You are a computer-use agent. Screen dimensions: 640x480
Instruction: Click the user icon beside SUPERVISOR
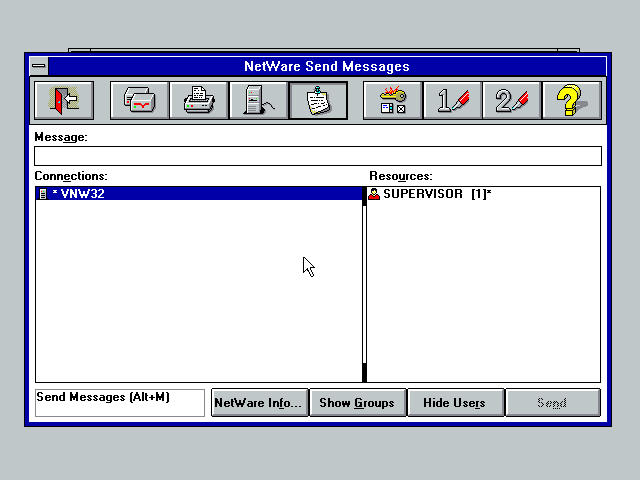pyautogui.click(x=374, y=194)
